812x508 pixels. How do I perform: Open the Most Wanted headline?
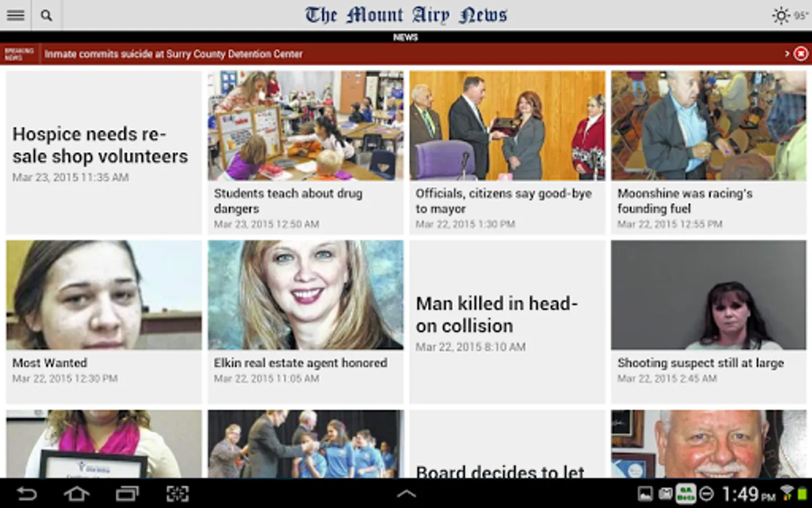tap(50, 363)
